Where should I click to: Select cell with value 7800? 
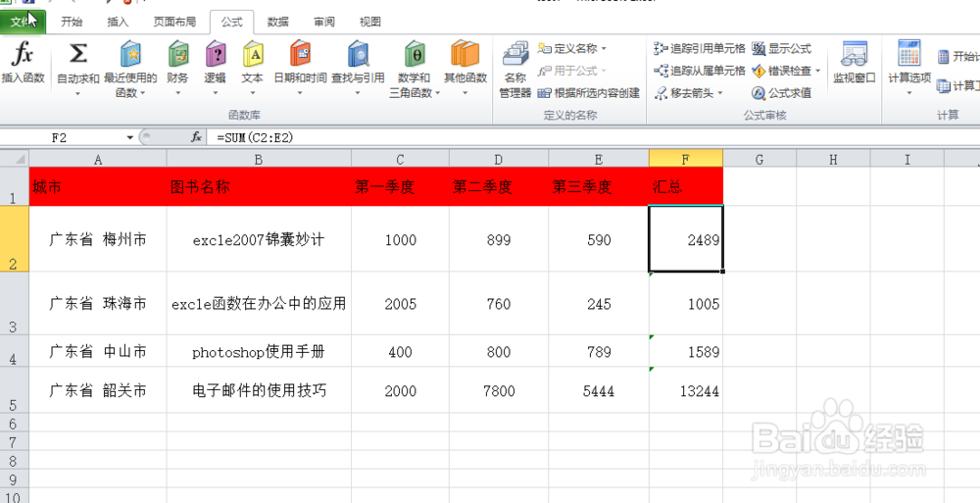[x=499, y=390]
